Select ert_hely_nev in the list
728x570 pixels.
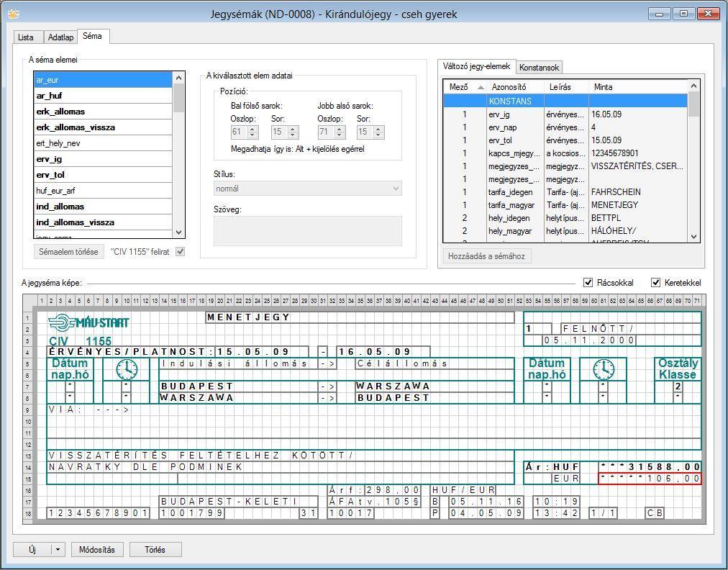(x=103, y=143)
